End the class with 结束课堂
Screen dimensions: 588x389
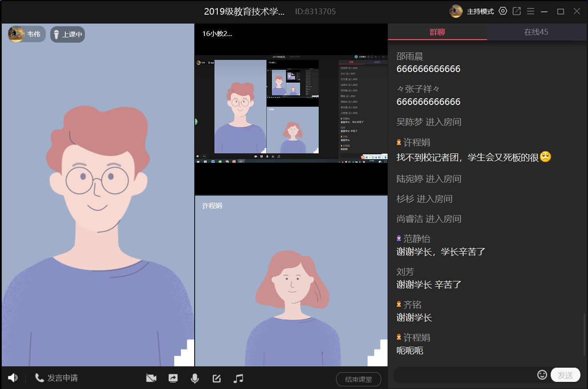pyautogui.click(x=358, y=379)
